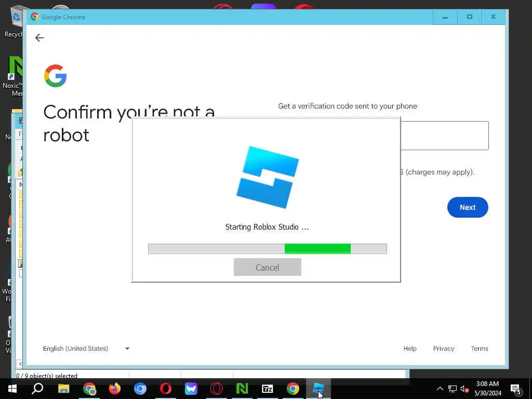Click the Google G logo

pyautogui.click(x=55, y=76)
